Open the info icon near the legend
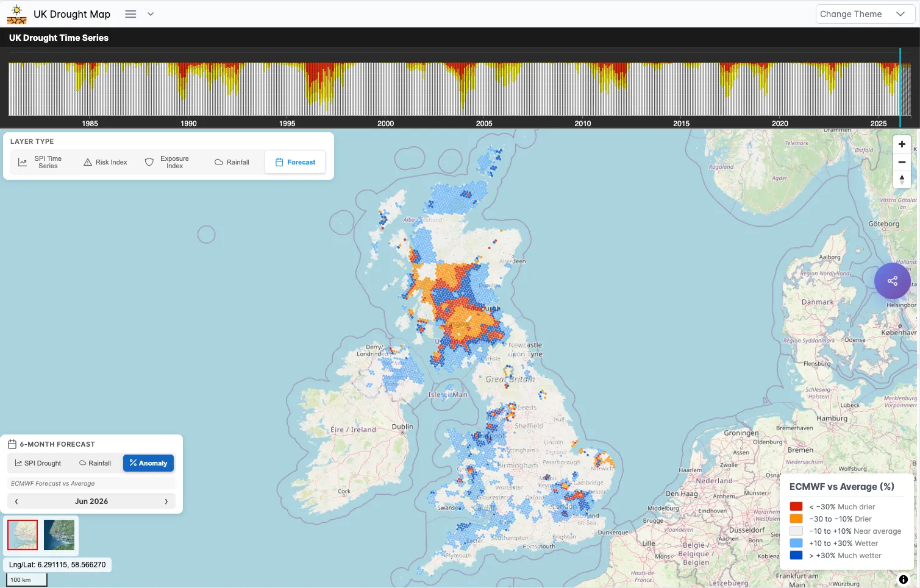 [x=903, y=578]
